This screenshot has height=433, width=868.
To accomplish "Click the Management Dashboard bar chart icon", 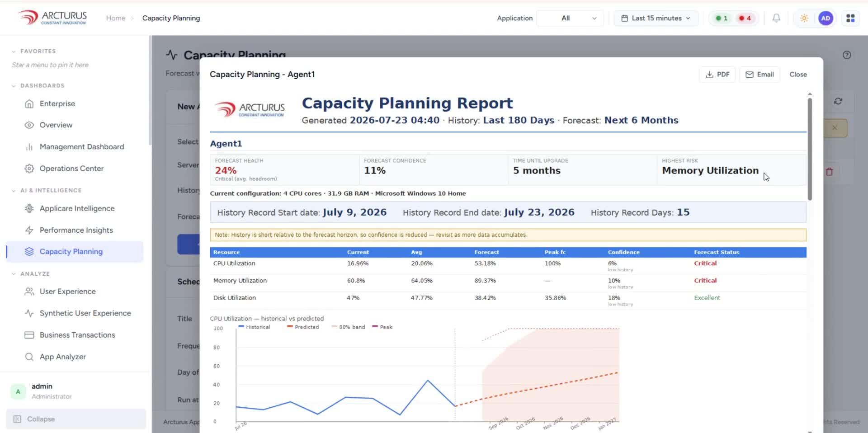I will pyautogui.click(x=29, y=146).
